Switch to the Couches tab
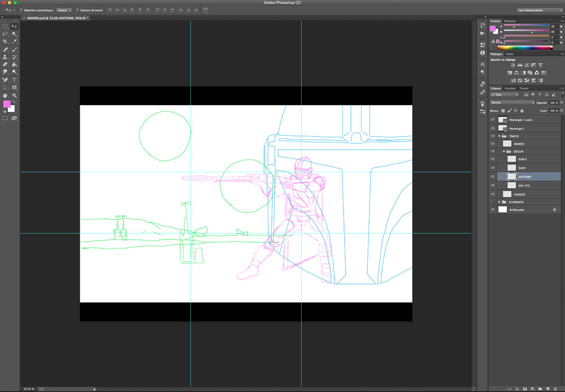Screen dimensions: 565x392 coord(510,88)
